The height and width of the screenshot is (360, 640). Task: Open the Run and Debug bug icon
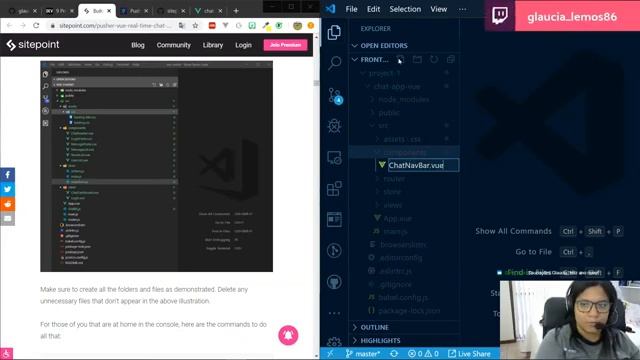(x=334, y=126)
